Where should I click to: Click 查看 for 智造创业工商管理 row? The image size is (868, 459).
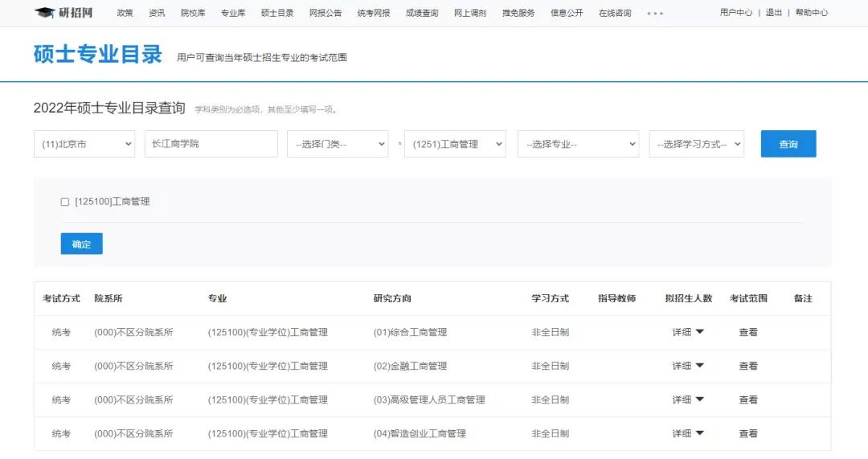point(748,433)
